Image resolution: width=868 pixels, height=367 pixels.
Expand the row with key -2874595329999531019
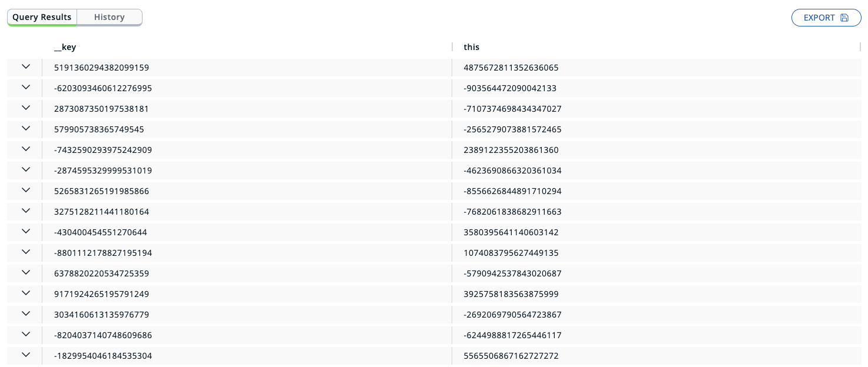coord(25,170)
